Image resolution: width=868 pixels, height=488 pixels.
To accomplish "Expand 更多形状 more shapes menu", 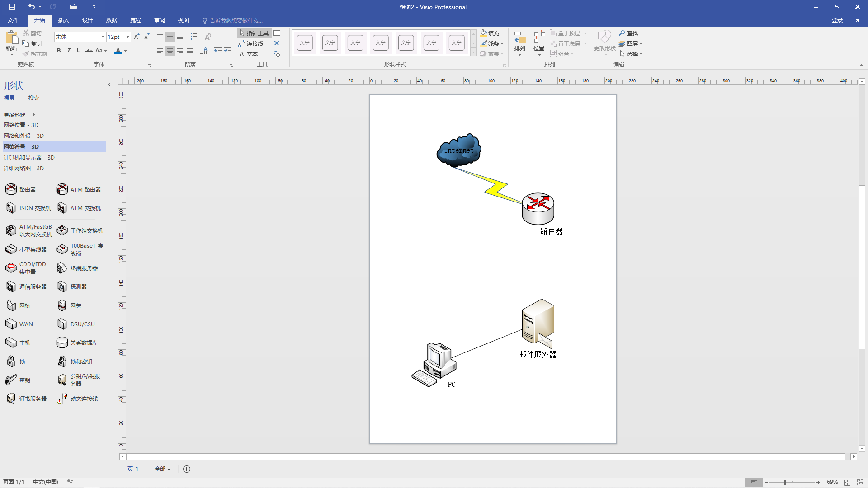I will 19,115.
